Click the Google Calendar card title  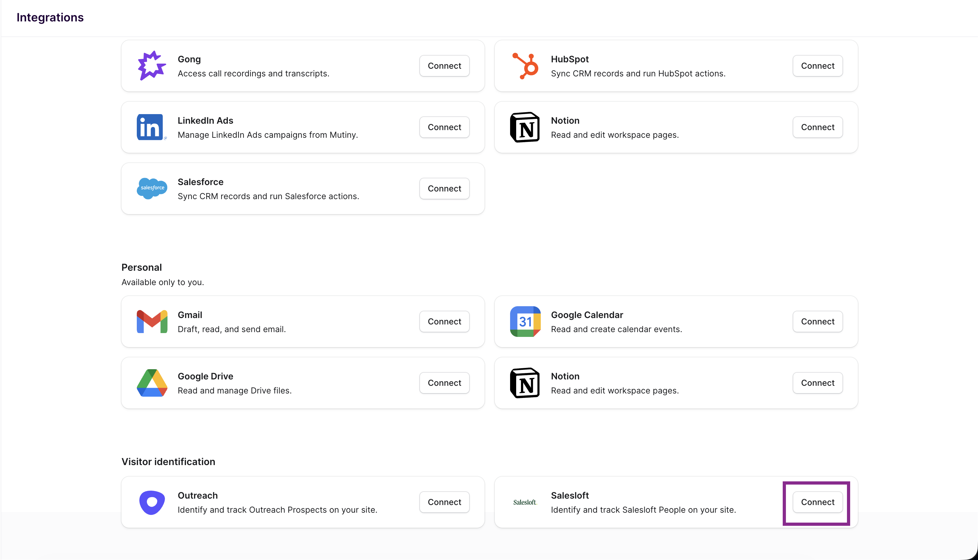[x=587, y=315]
